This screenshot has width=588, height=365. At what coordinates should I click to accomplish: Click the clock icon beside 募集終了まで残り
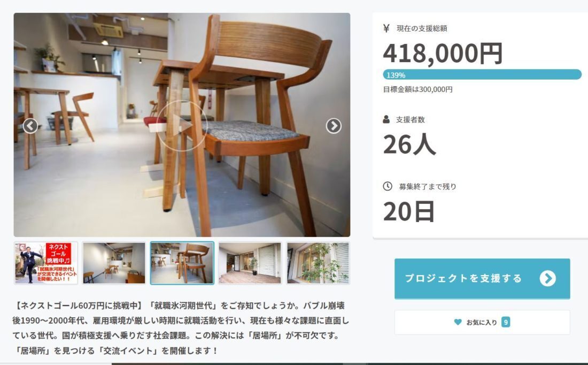click(x=388, y=186)
